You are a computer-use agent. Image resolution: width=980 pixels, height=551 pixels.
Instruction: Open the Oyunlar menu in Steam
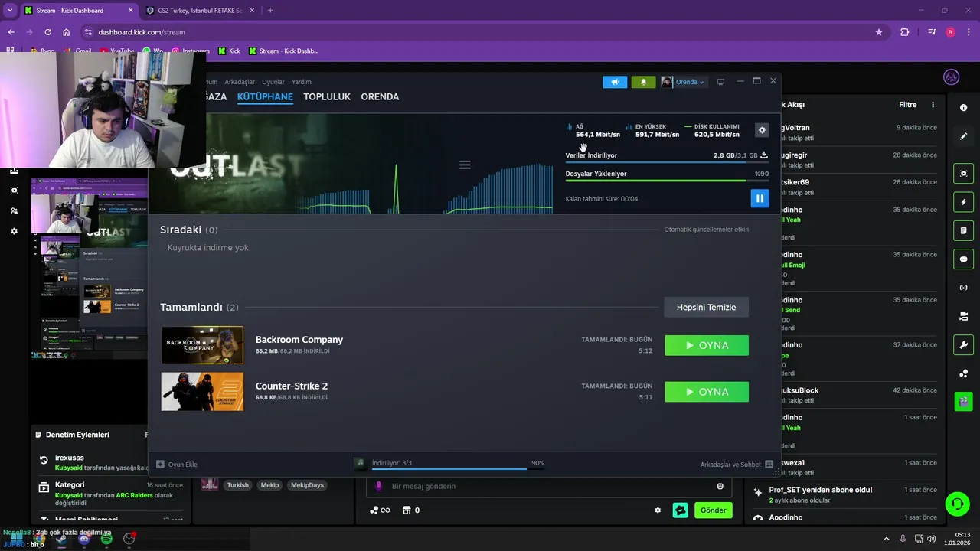point(273,82)
